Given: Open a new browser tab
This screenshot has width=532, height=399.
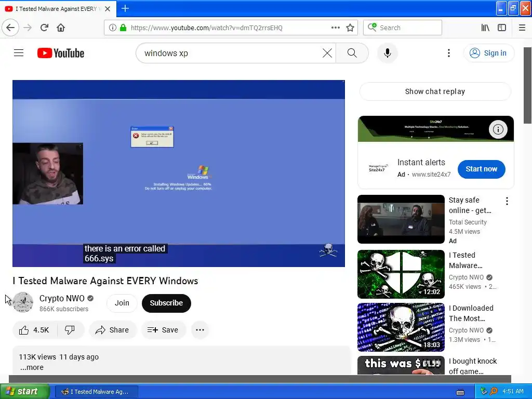Looking at the screenshot, I should pyautogui.click(x=125, y=8).
